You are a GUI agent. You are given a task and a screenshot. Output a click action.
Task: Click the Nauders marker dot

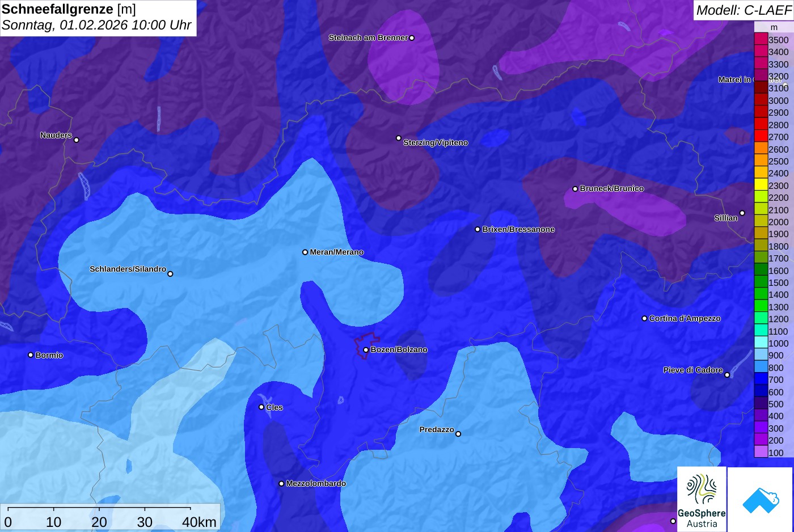tap(77, 140)
